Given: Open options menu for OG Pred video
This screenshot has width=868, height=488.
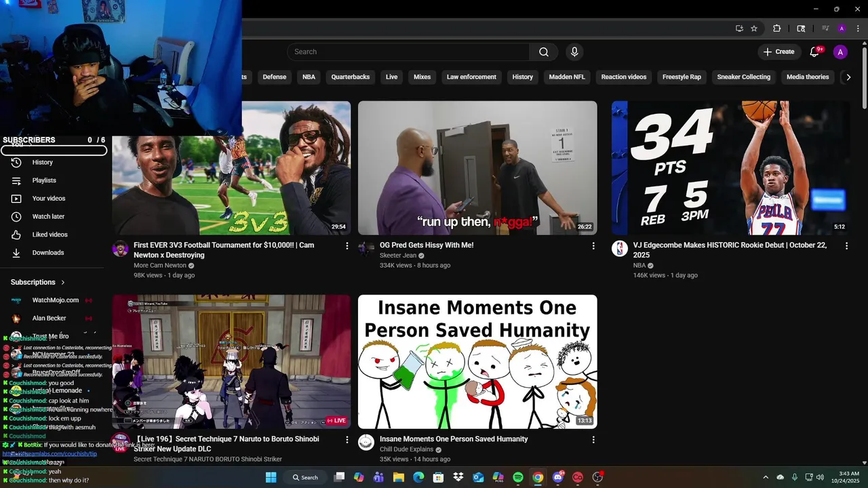Looking at the screenshot, I should point(593,246).
